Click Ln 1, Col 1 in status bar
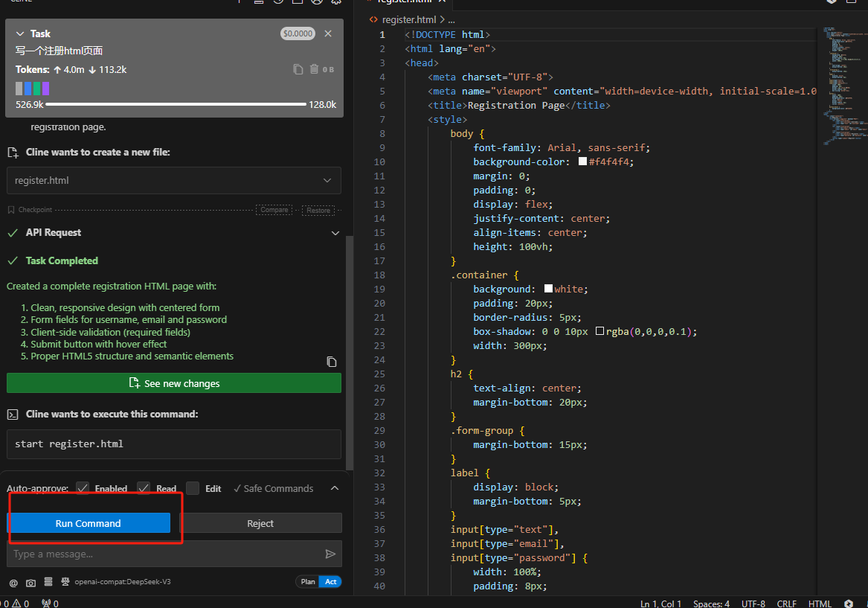The height and width of the screenshot is (608, 868). [660, 604]
